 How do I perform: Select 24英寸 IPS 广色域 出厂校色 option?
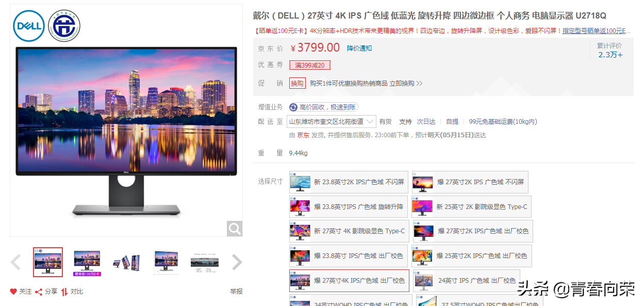coord(467,280)
